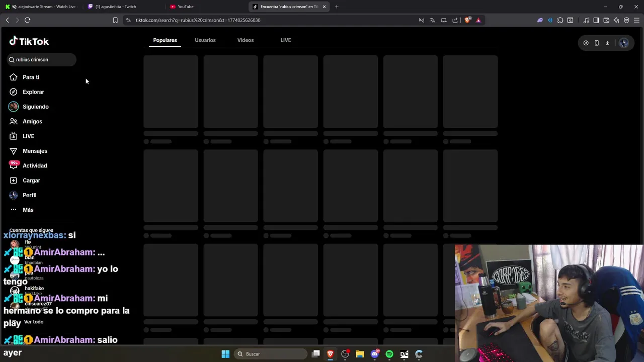This screenshot has height=362, width=644.
Task: Open Mensajes inbox
Action: click(28, 151)
